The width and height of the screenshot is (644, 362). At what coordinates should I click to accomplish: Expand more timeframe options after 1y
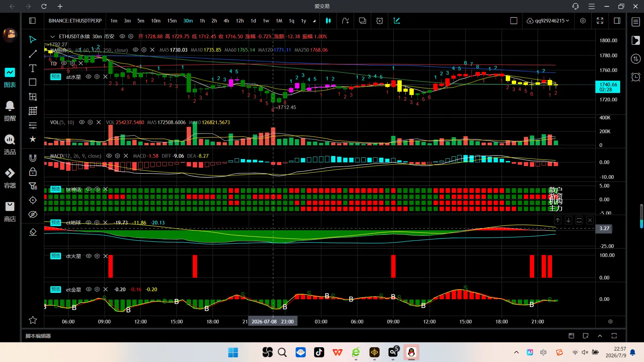pos(314,21)
